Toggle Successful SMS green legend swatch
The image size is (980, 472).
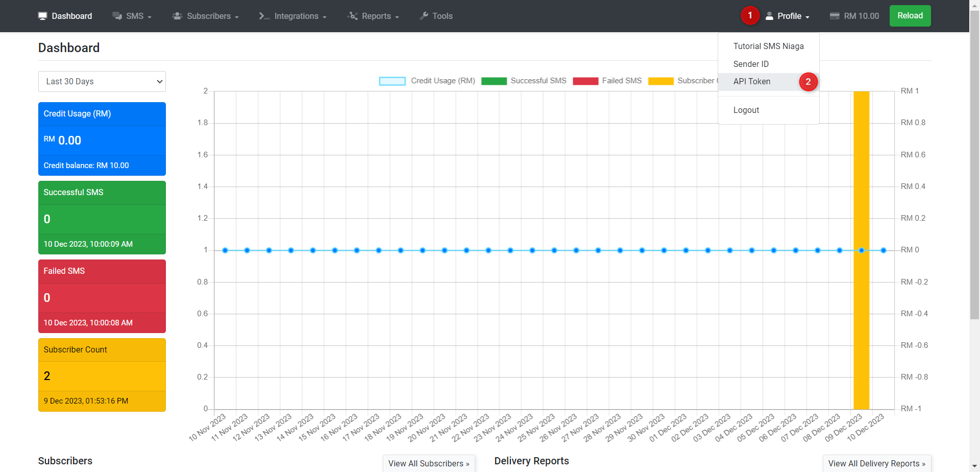point(494,81)
